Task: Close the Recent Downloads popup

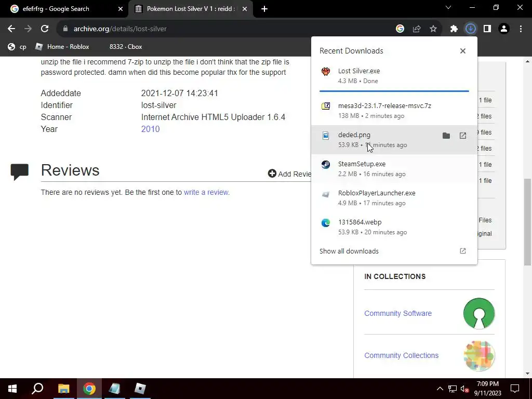Action: pos(462,51)
